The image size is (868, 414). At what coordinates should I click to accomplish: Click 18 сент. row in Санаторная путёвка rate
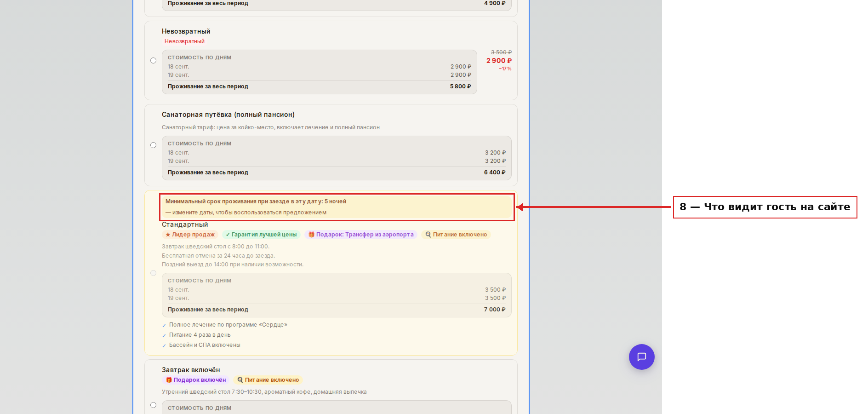pyautogui.click(x=337, y=153)
